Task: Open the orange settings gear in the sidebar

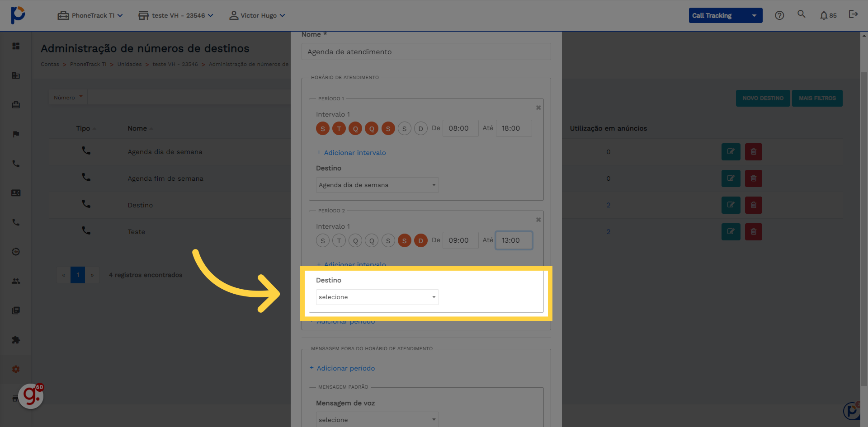Action: 16,369
